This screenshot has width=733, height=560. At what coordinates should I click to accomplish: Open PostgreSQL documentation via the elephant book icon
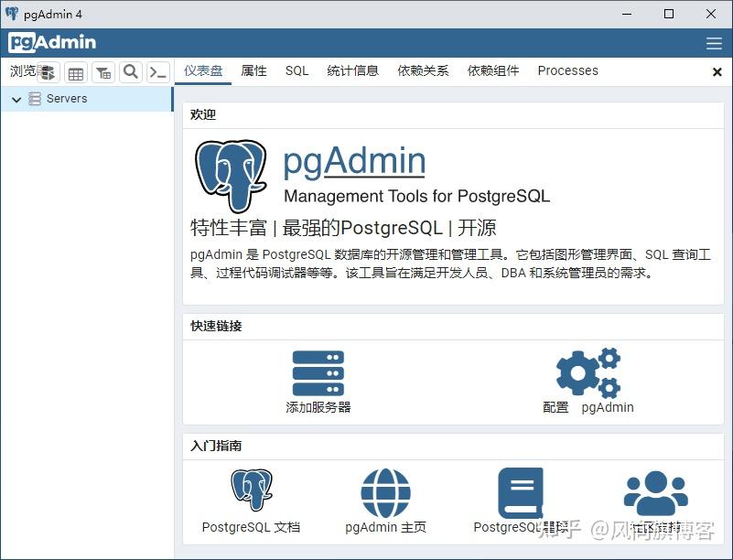pos(250,492)
